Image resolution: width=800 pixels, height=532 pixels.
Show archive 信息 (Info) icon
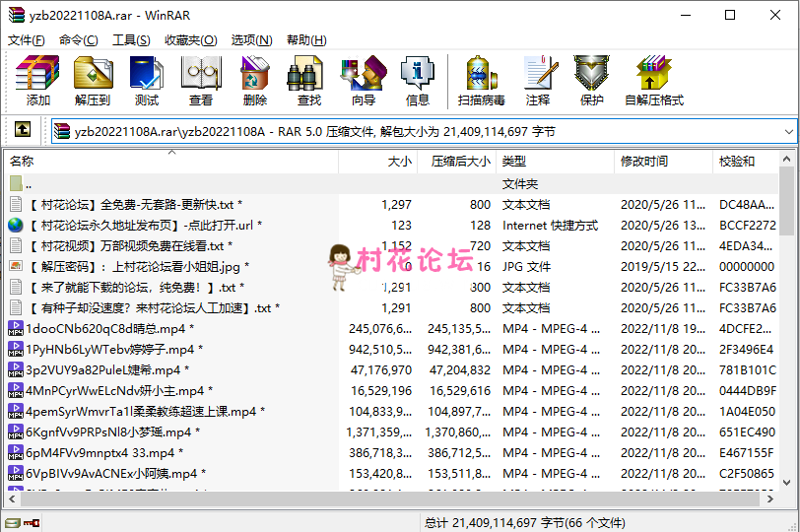pyautogui.click(x=418, y=81)
